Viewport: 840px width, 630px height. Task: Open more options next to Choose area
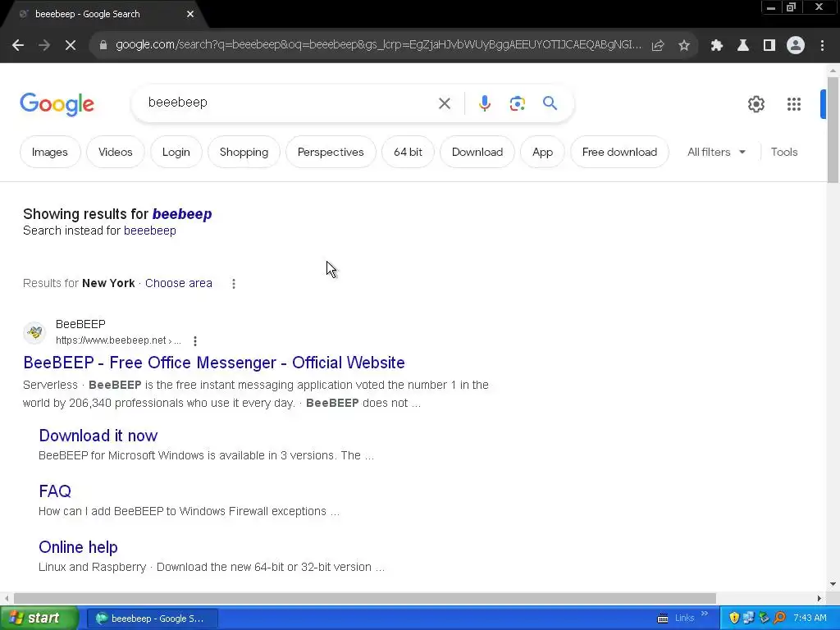[x=234, y=284]
